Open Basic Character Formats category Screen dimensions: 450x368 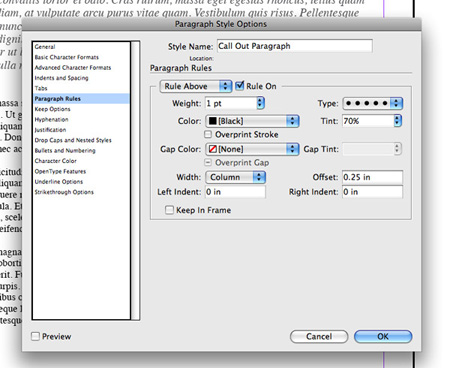67,57
